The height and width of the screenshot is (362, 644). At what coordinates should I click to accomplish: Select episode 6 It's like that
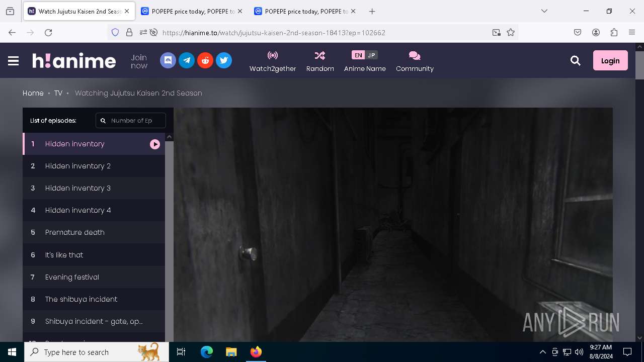coord(94,255)
